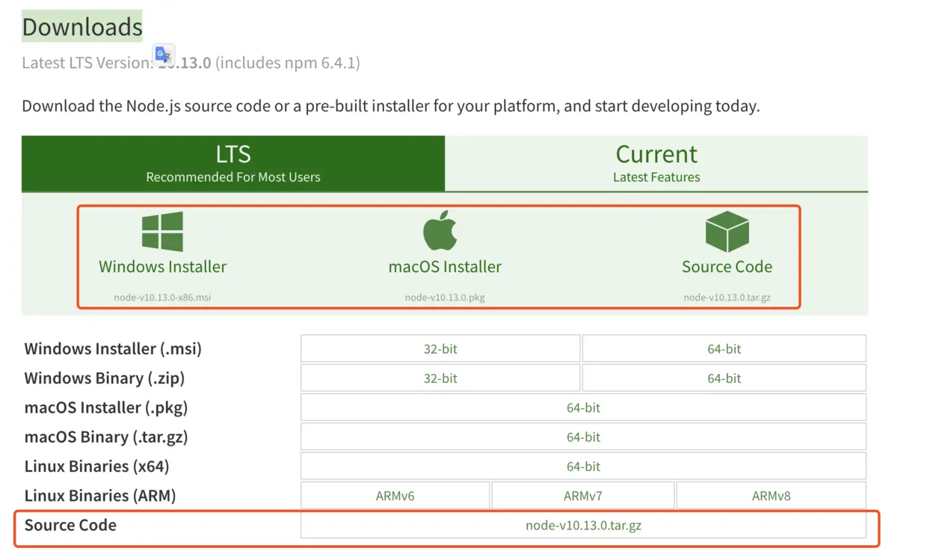Viewport: 927px width, 560px height.
Task: Download the macOS Binary 64-bit tar.gz
Action: (582, 437)
